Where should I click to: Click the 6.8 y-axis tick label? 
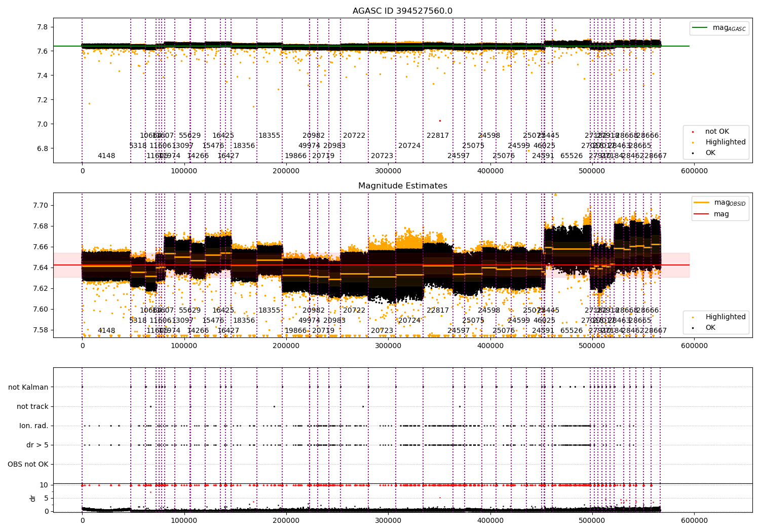pos(43,148)
